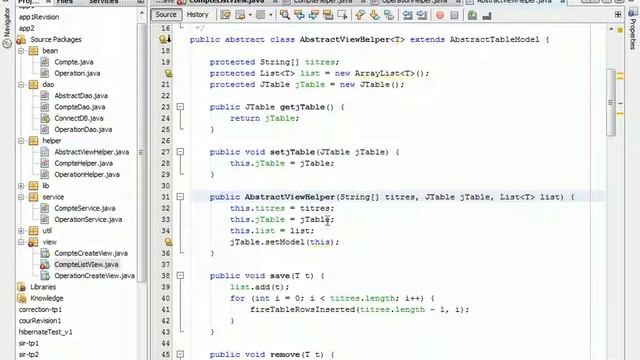Uncomment the selected lines
Viewport: 640px width, 360px height.
[487, 16]
